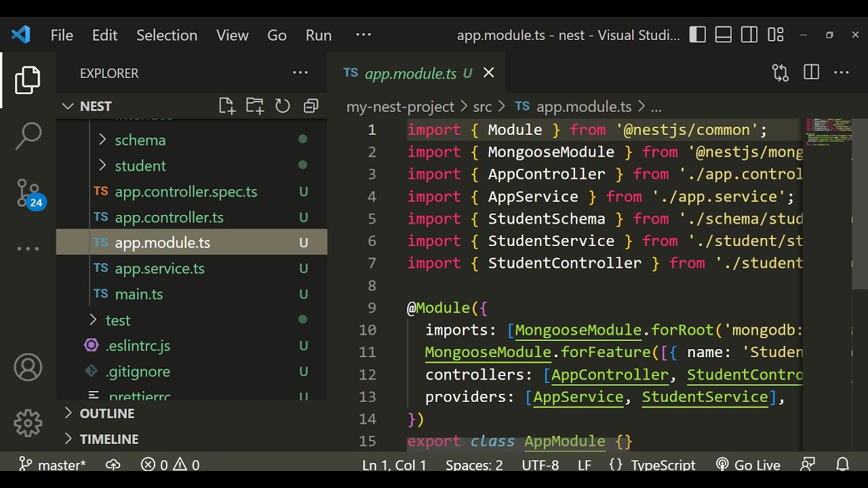Click the New Folder icon in explorer
The height and width of the screenshot is (488, 868).
(254, 106)
